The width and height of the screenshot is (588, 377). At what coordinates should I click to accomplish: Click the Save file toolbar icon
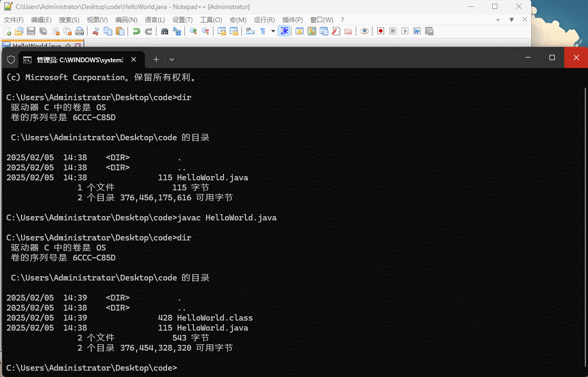point(31,31)
